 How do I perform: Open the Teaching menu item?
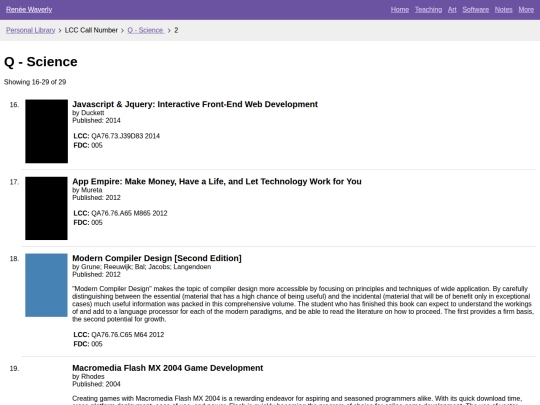[428, 10]
